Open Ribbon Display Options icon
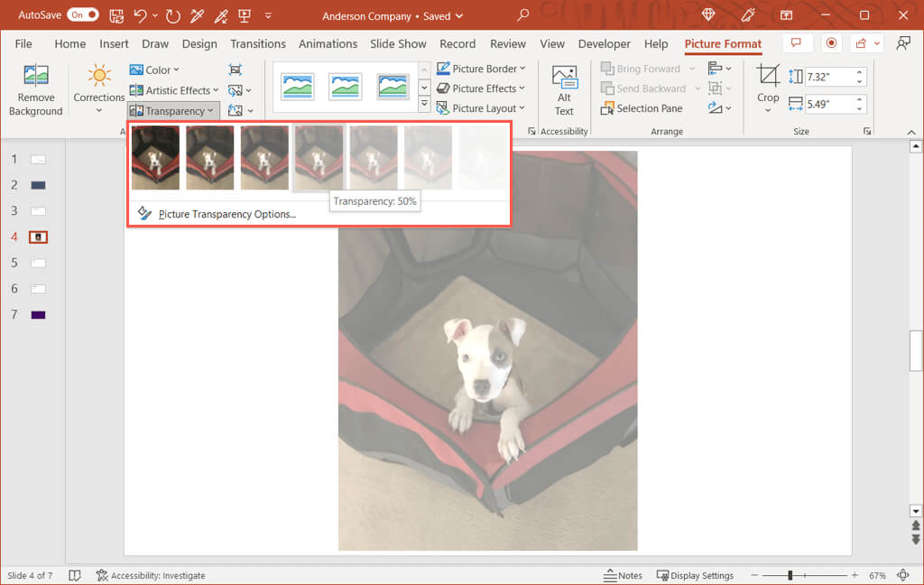This screenshot has height=585, width=924. pos(786,15)
